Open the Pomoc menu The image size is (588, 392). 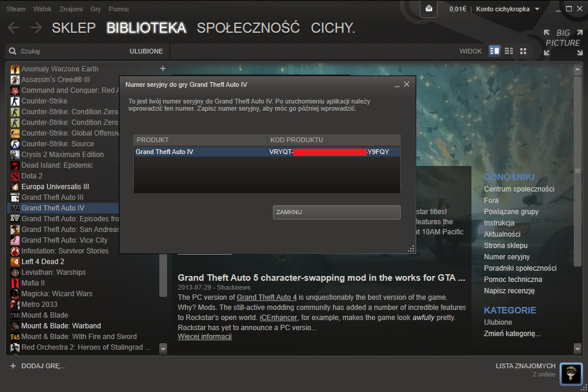click(119, 9)
